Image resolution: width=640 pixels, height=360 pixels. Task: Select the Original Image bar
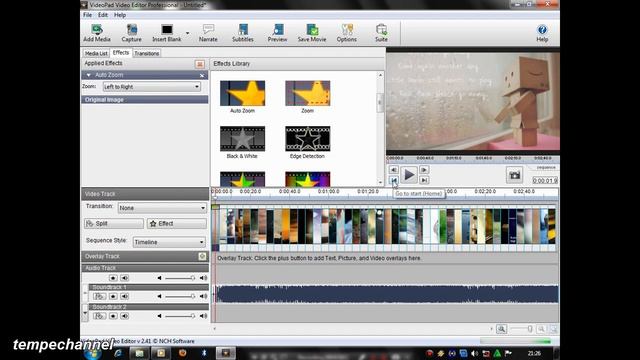144,100
